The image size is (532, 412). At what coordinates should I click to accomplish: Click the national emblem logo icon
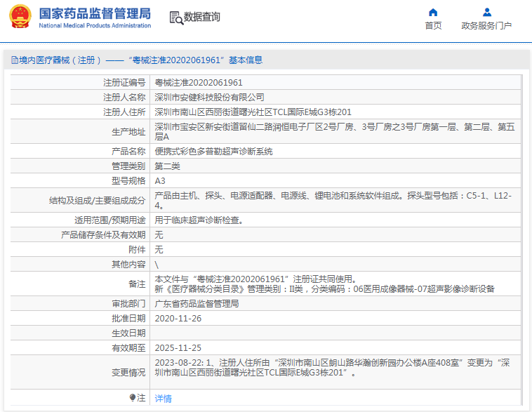[x=20, y=16]
